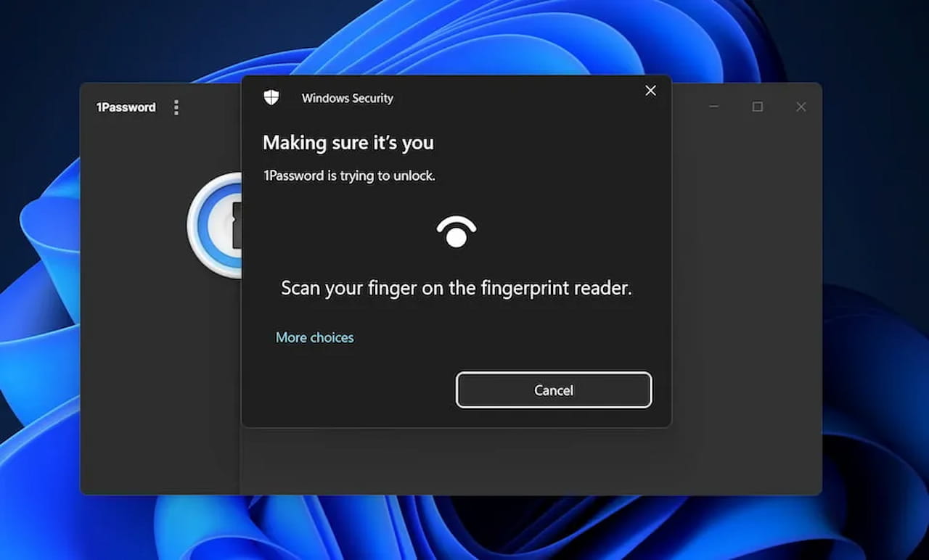
Task: Close the 1Password window
Action: coord(801,107)
